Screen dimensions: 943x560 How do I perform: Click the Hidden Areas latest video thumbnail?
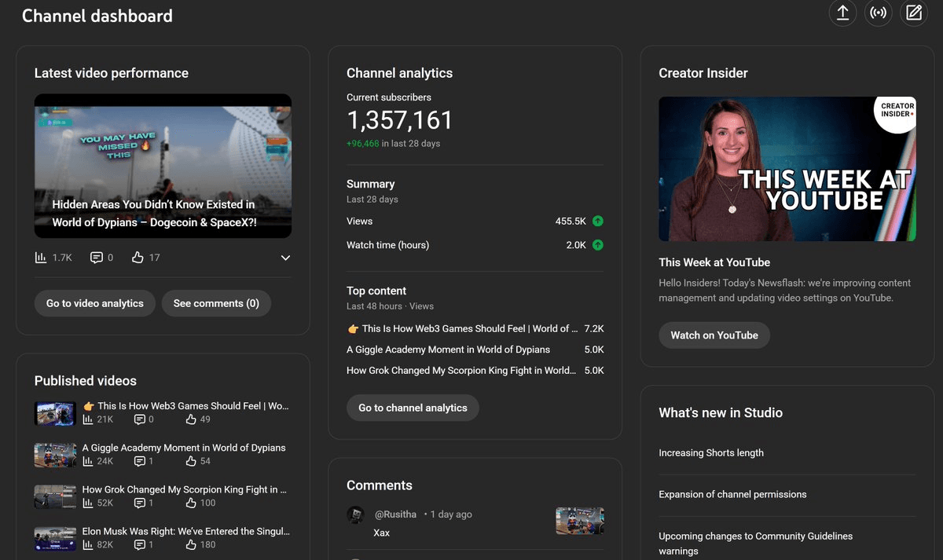tap(163, 166)
